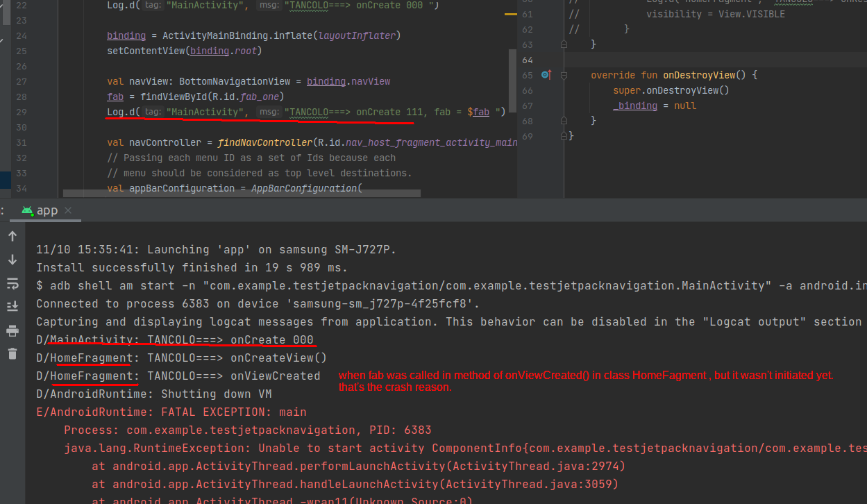Viewport: 867px width, 504px height.
Task: Click the Down the Stack Trace arrow
Action: 12,260
